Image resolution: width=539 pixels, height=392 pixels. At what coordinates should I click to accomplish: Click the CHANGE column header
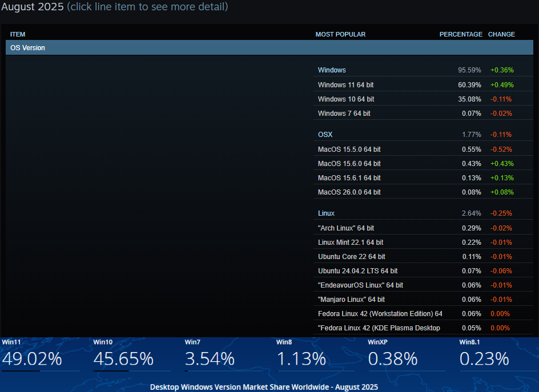point(501,34)
